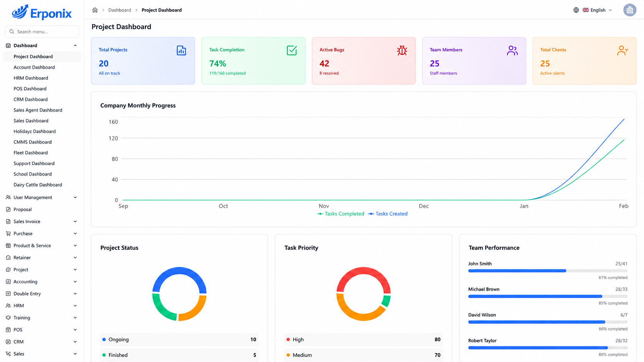Open Holidayz Dashboard
Screen dimensions: 644x362
click(x=35, y=132)
